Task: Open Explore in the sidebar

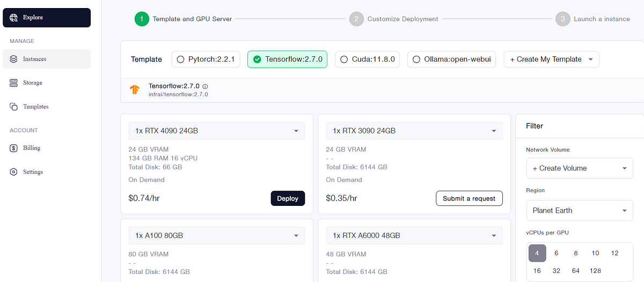Action: click(47, 18)
